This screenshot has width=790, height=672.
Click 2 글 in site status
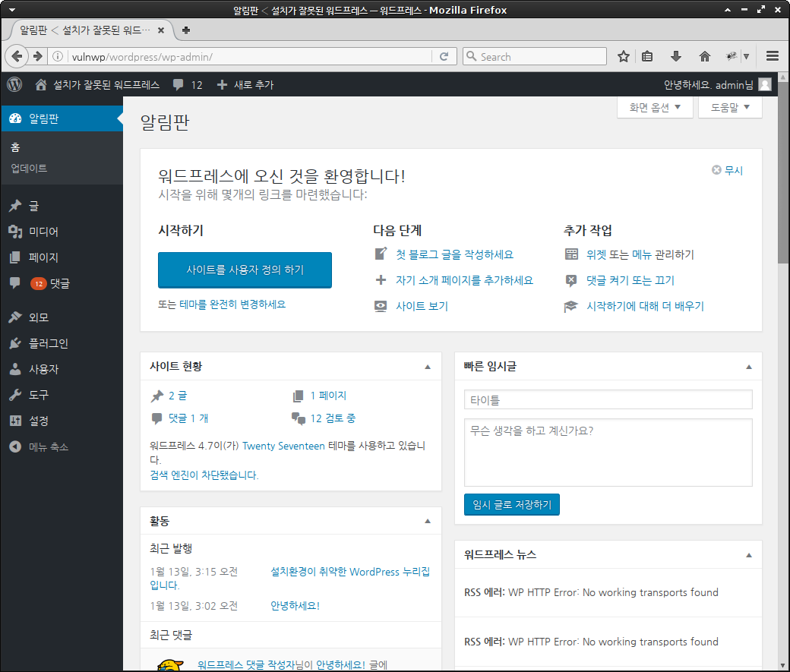click(x=178, y=396)
